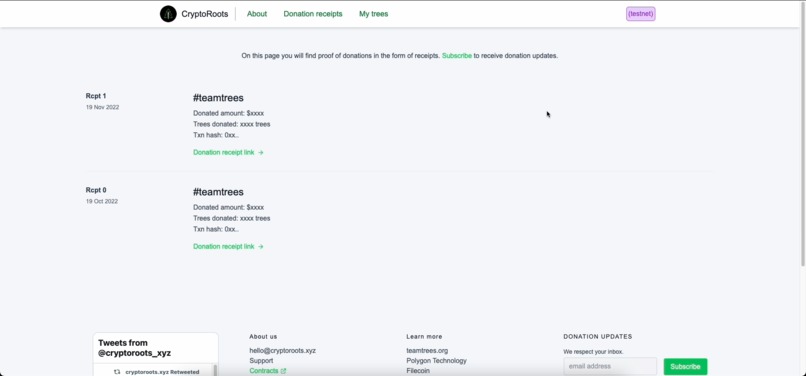
Task: Click Donated amount text in Rcpt 0
Action: click(228, 207)
